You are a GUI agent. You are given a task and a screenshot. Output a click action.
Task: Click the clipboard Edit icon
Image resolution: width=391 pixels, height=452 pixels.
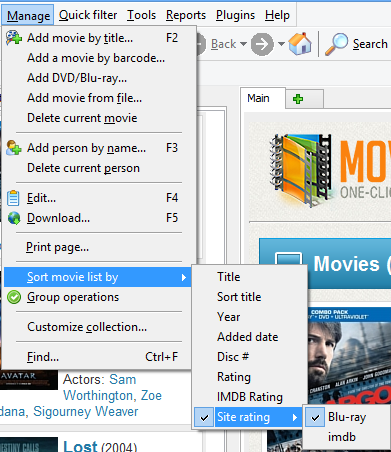click(13, 198)
